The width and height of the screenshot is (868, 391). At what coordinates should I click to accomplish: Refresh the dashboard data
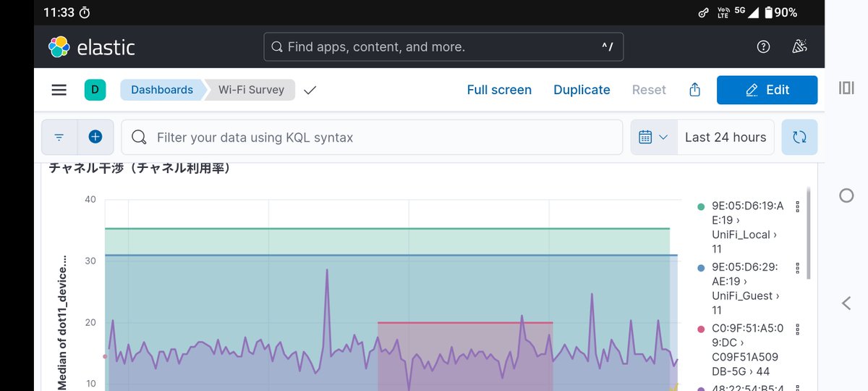(x=799, y=137)
